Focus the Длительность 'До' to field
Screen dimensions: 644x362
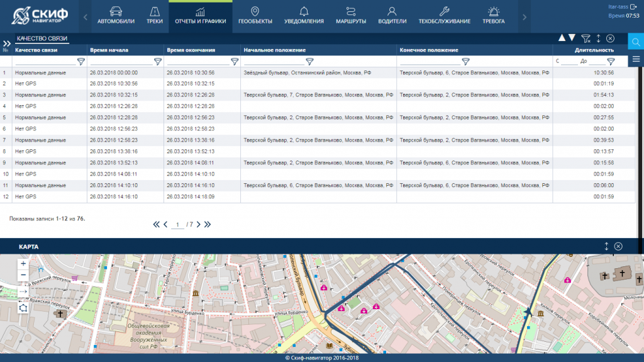[597, 61]
